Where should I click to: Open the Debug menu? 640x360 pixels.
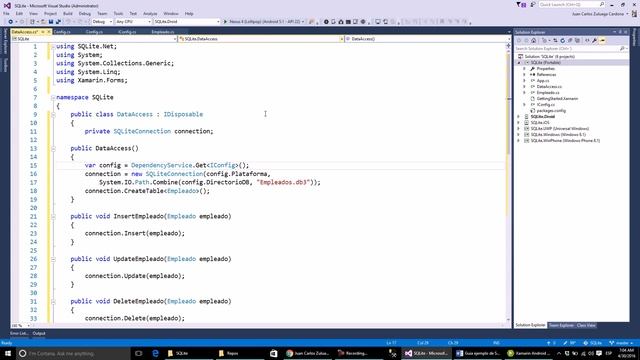click(84, 13)
